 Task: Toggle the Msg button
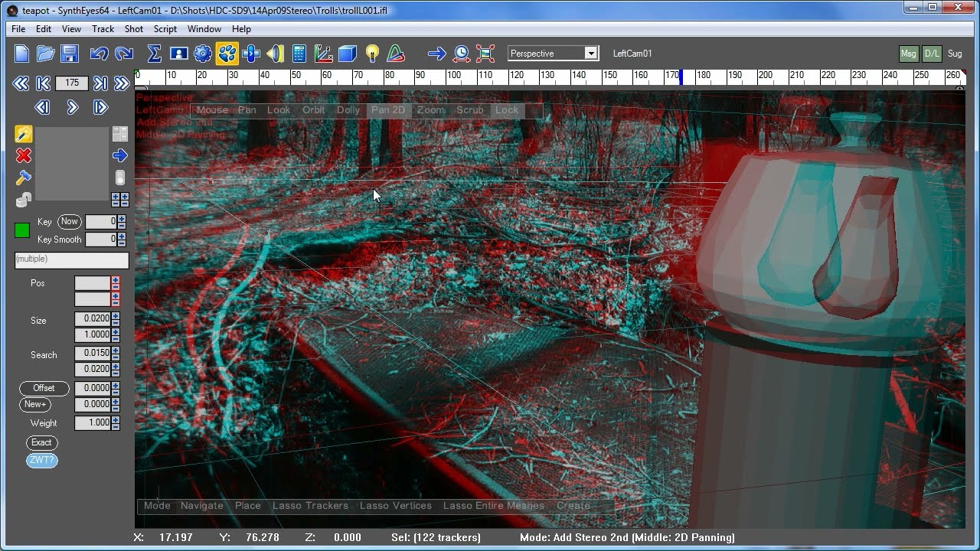click(908, 54)
